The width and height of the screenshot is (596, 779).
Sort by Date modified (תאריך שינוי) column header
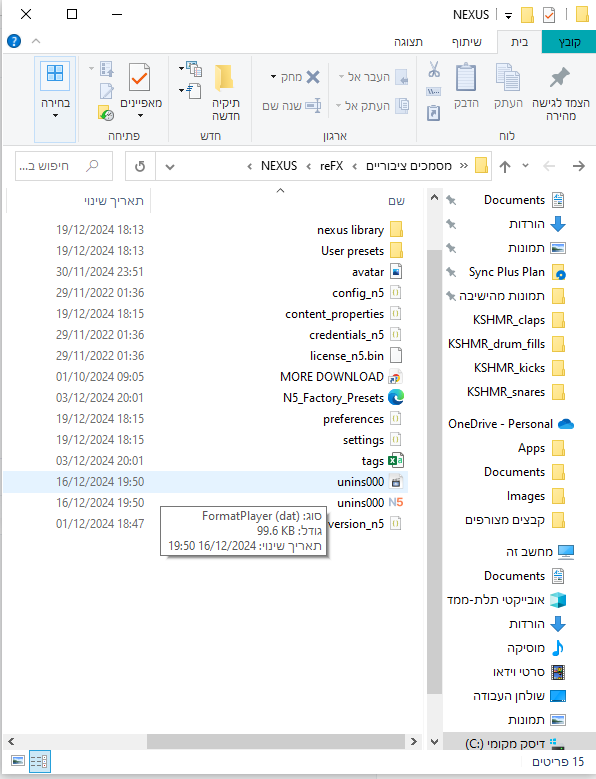point(113,201)
